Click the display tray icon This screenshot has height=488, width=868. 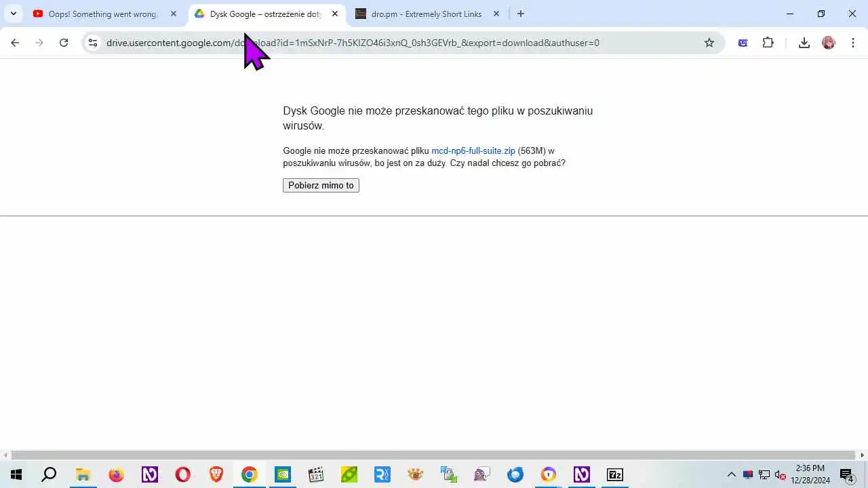pyautogui.click(x=748, y=474)
